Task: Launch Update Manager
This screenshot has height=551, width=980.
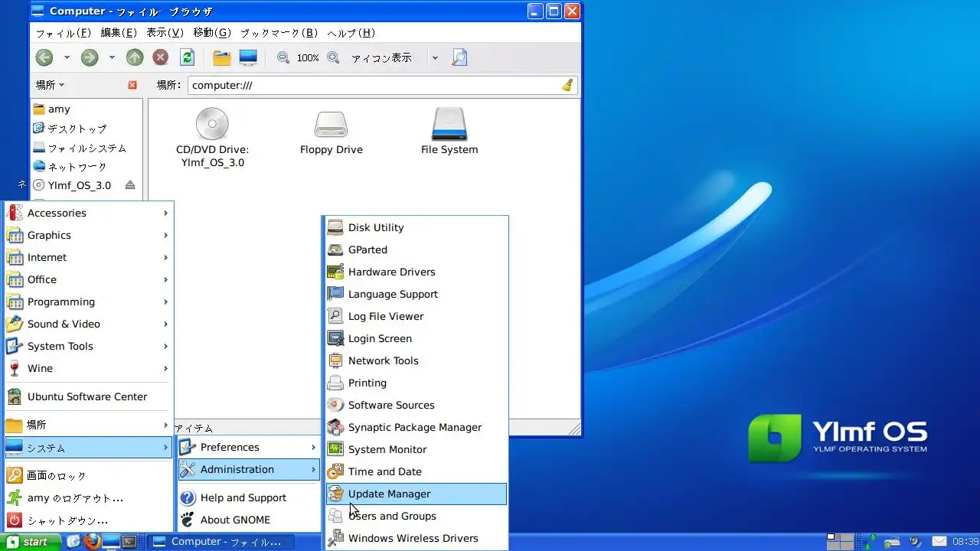Action: point(415,494)
